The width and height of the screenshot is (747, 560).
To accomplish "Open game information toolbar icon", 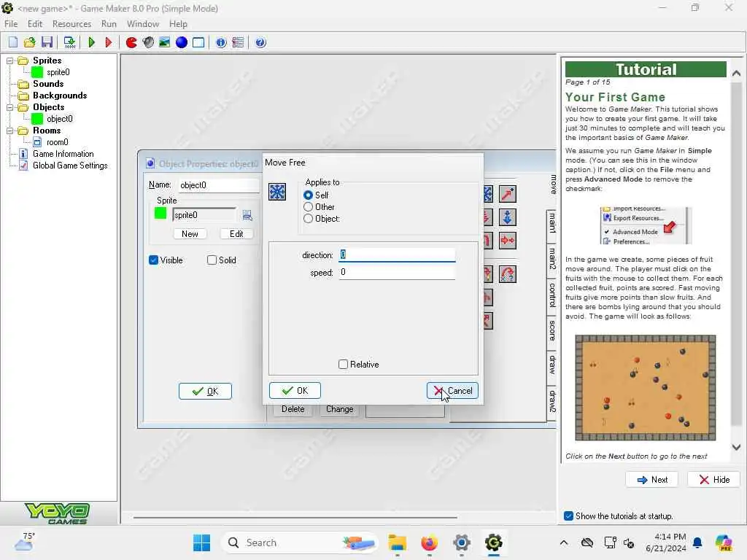I will 221,42.
